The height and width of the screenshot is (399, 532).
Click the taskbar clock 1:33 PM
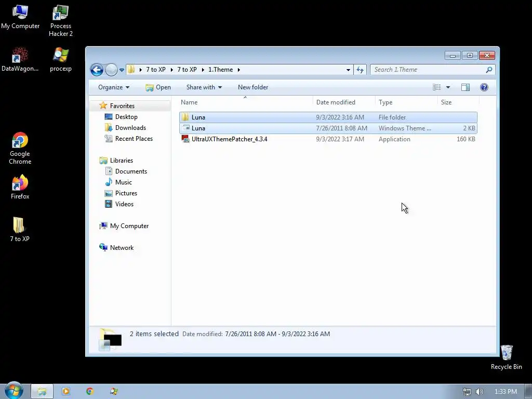tap(506, 392)
